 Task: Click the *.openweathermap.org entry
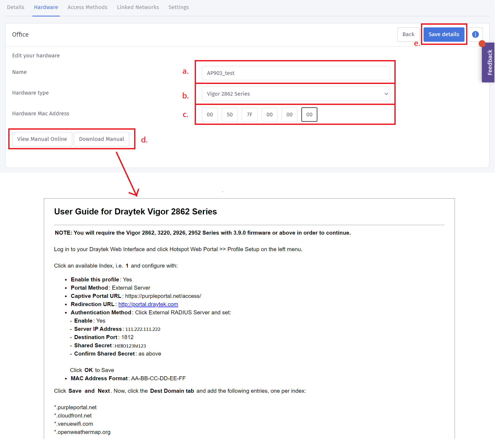tap(82, 432)
